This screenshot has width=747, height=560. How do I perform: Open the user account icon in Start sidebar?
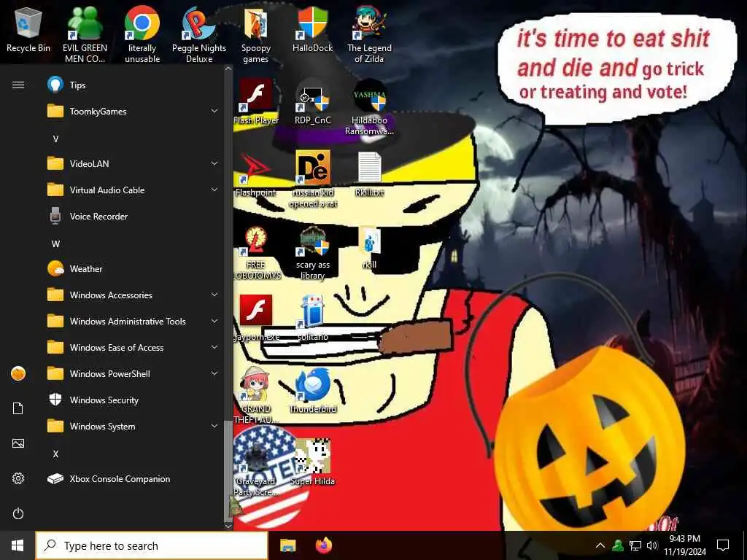(x=18, y=373)
